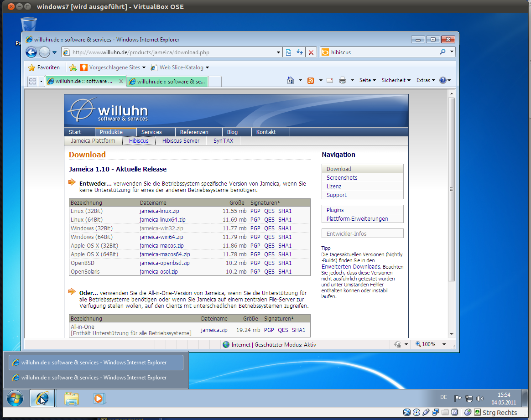This screenshot has height=420, width=531.
Task: Open Favoriten star button
Action: 44,67
